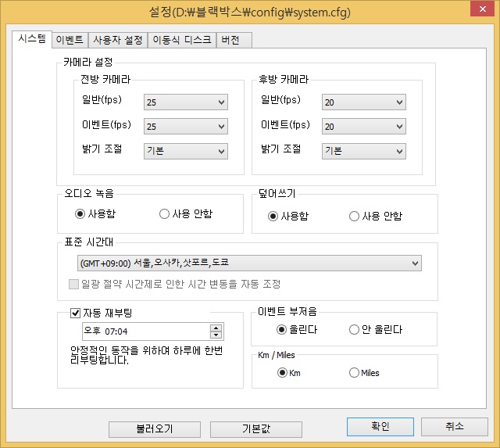The height and width of the screenshot is (448, 500).
Task: Uncheck the 자동 재부팅 checkbox
Action: coord(76,314)
